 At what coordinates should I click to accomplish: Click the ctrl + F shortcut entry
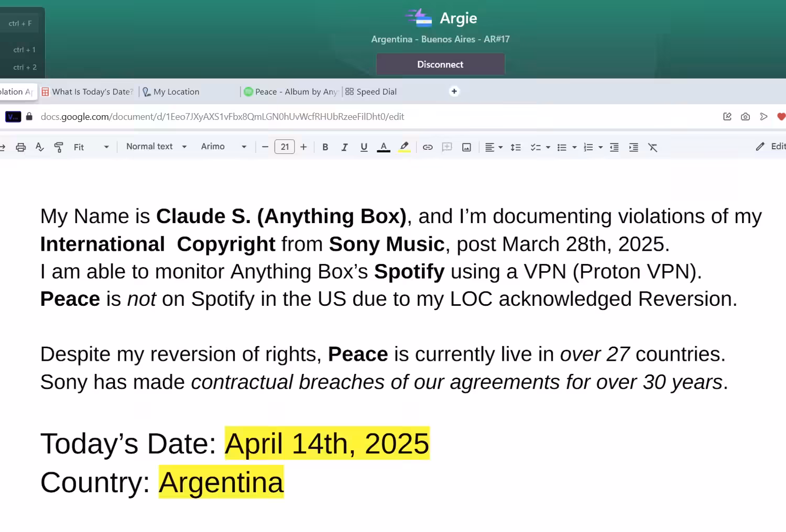click(20, 24)
